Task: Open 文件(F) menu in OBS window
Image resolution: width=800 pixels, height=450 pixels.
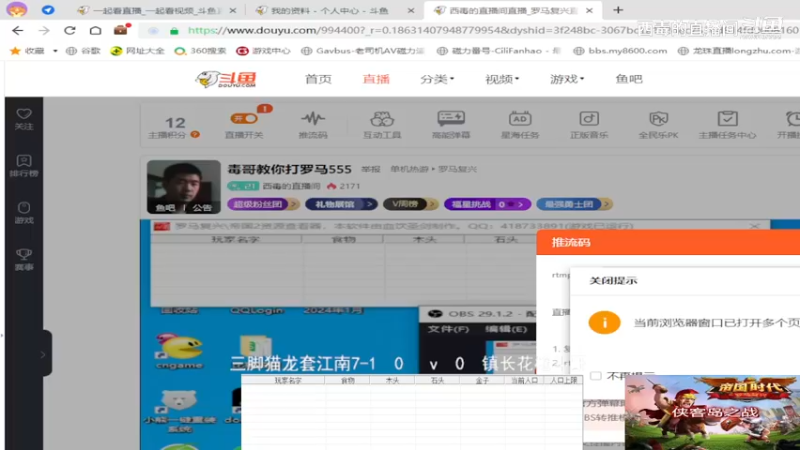Action: (448, 329)
